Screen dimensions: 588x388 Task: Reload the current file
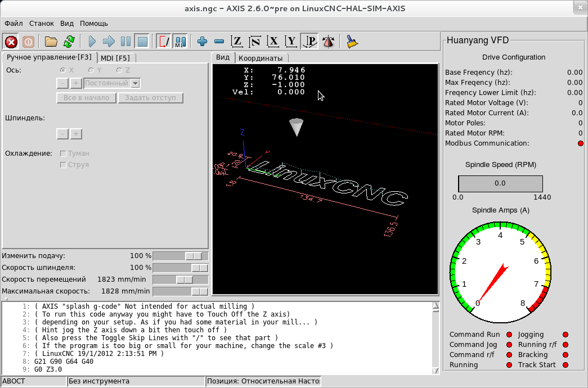coord(69,42)
